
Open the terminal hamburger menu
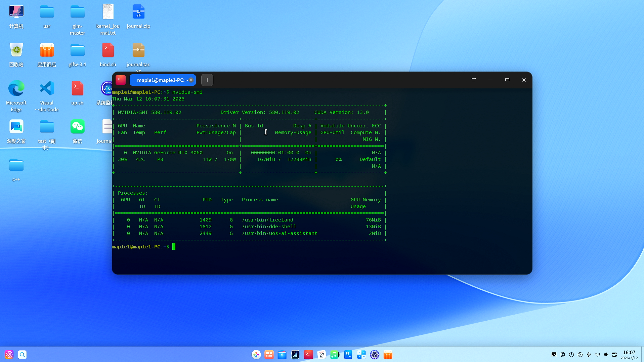(x=473, y=80)
